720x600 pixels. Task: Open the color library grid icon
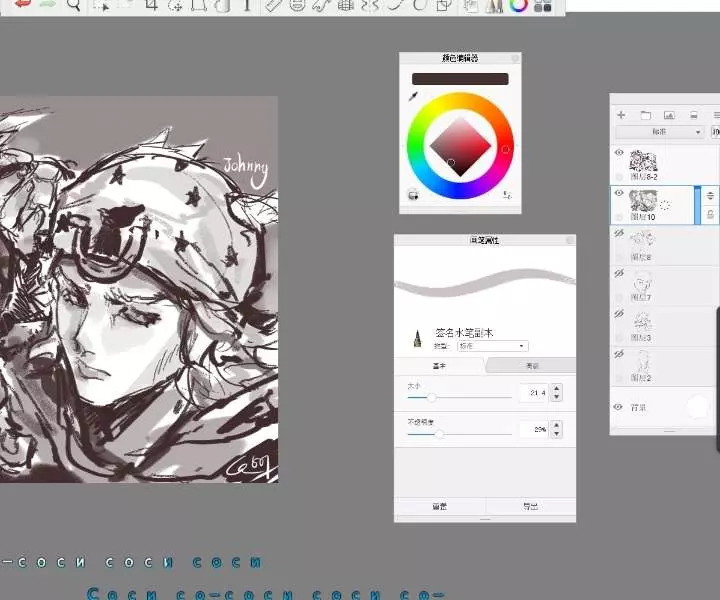coord(543,6)
